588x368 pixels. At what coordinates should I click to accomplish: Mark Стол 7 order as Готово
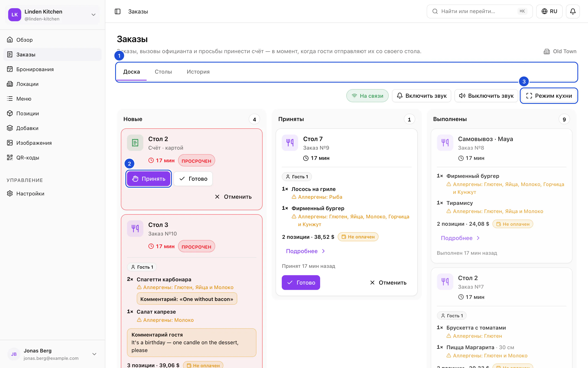(x=301, y=283)
